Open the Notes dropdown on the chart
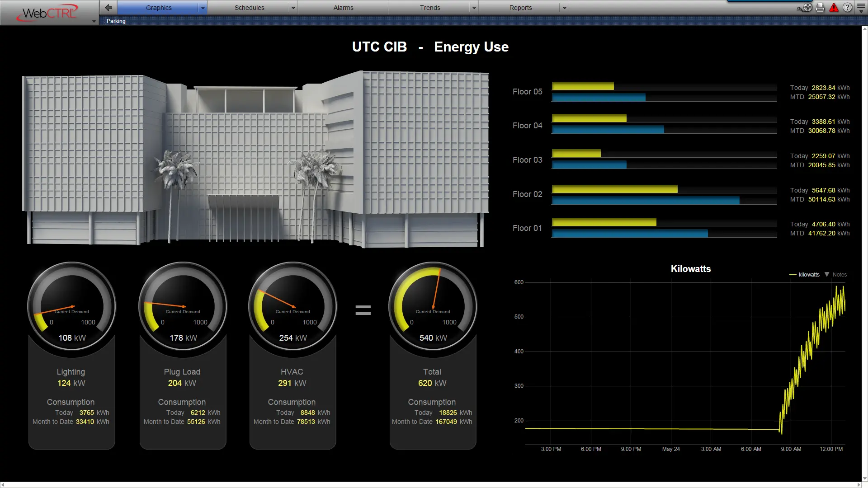 coord(835,275)
